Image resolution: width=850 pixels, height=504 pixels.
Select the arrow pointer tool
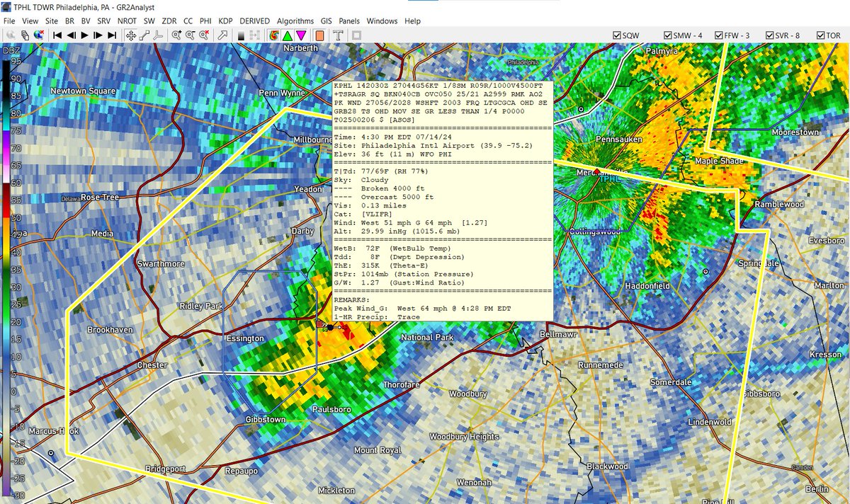(x=222, y=35)
